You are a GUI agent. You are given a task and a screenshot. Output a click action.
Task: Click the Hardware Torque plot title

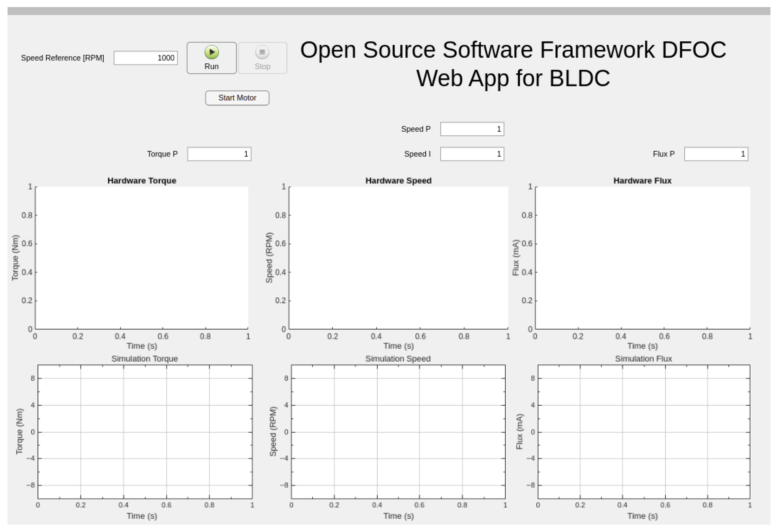click(142, 181)
